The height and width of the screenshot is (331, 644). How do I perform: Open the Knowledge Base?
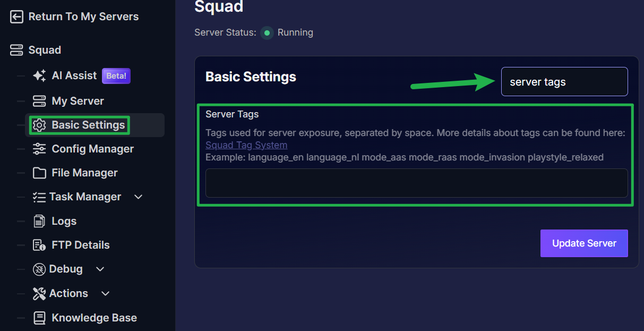point(95,318)
